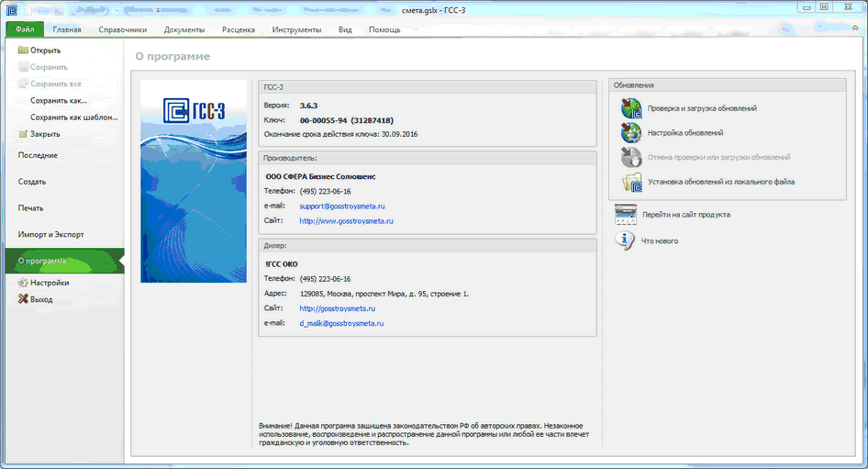Open the Инструменты tab

point(296,30)
